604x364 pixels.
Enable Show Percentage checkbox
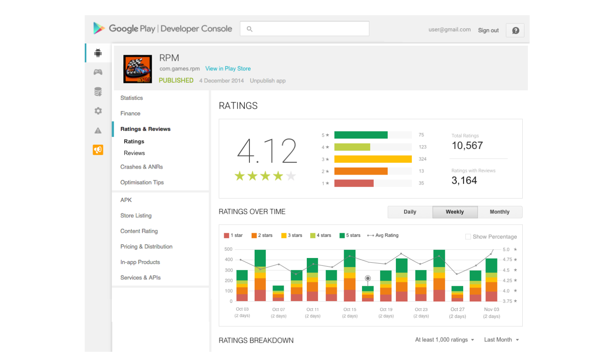tap(468, 237)
